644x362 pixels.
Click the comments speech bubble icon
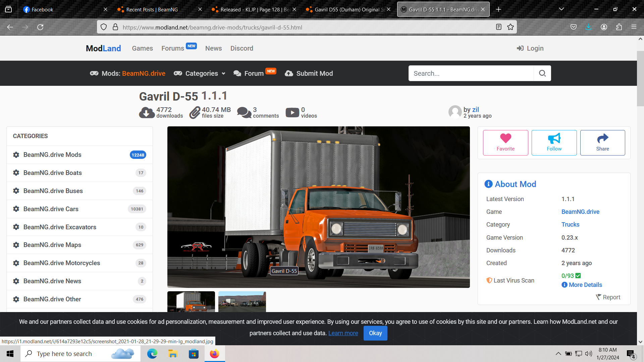244,113
